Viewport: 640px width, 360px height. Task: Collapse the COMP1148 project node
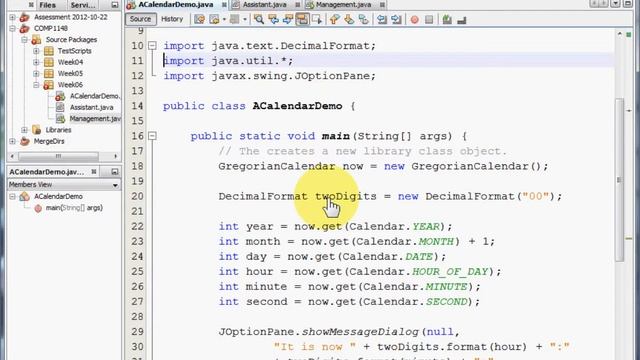point(12,29)
